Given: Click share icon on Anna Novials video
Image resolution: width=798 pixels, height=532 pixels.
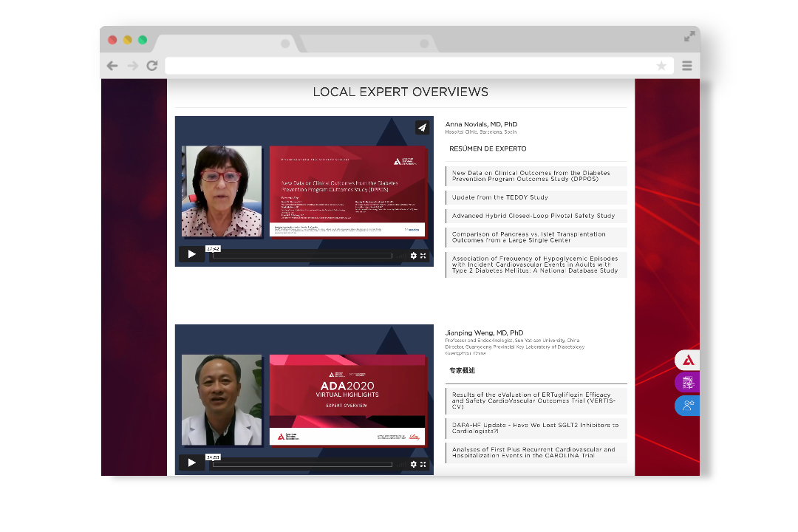Looking at the screenshot, I should pyautogui.click(x=422, y=128).
